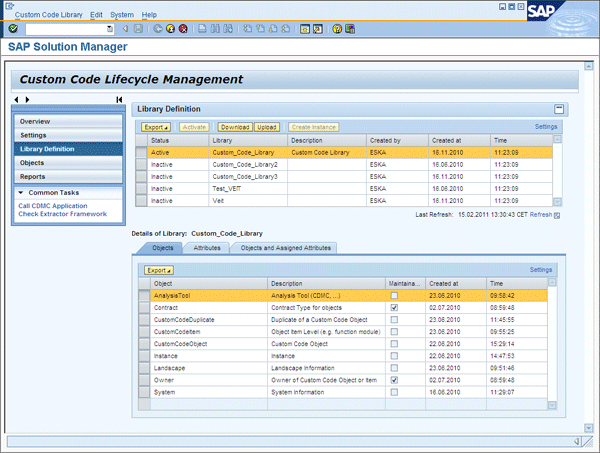Open the Custom Code Library menu
The image size is (600, 453).
click(x=49, y=15)
